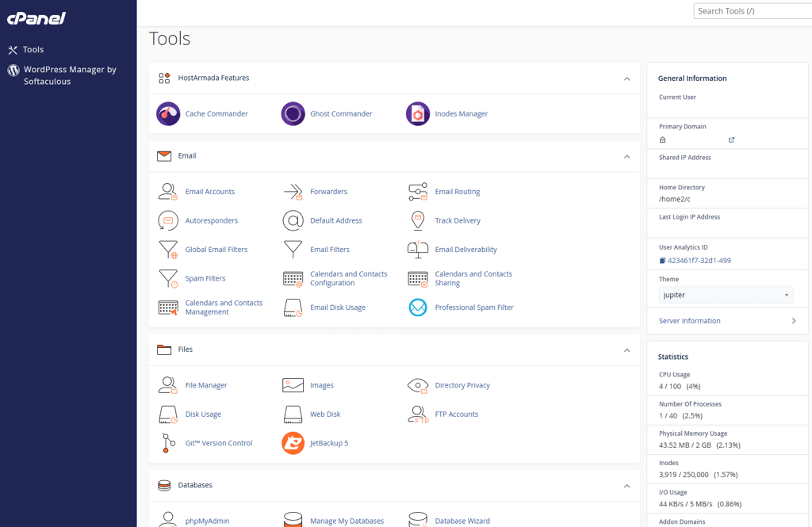Click the cPanel logo
The image size is (812, 527).
(36, 19)
